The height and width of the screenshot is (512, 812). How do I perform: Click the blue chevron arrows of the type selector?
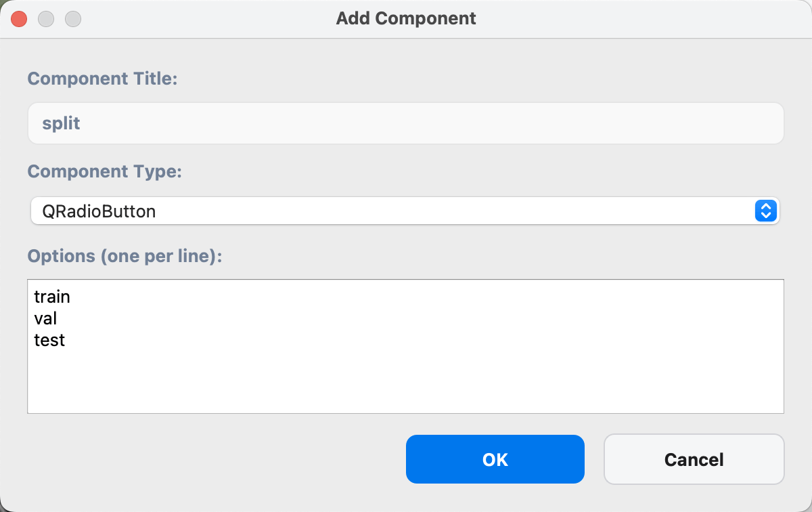coord(765,211)
